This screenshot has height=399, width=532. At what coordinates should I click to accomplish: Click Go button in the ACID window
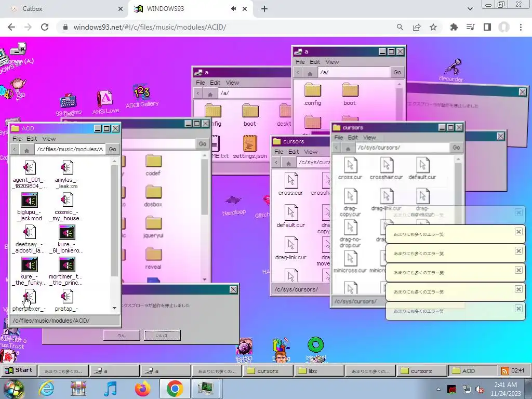[x=112, y=149]
